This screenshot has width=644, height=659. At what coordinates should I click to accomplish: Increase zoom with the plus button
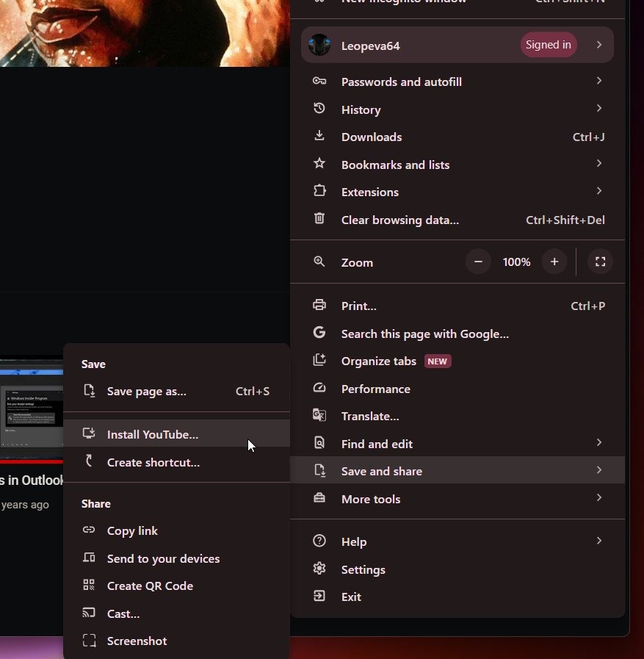tap(554, 262)
